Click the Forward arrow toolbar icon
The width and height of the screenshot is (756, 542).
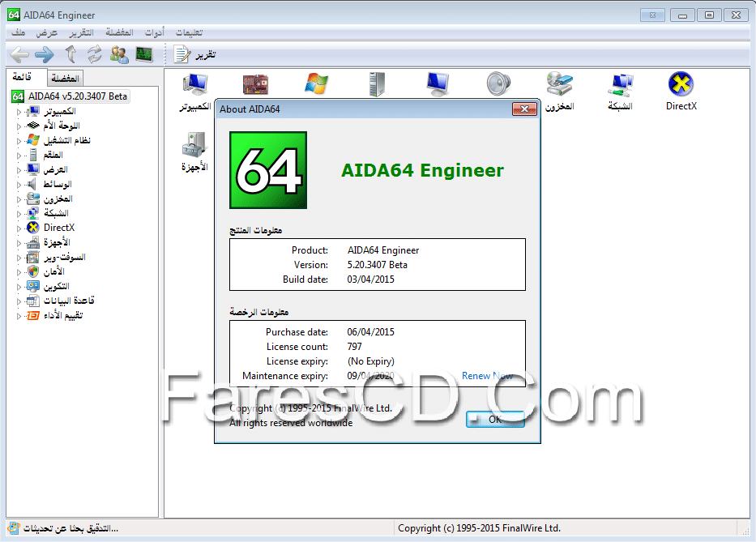tap(45, 54)
